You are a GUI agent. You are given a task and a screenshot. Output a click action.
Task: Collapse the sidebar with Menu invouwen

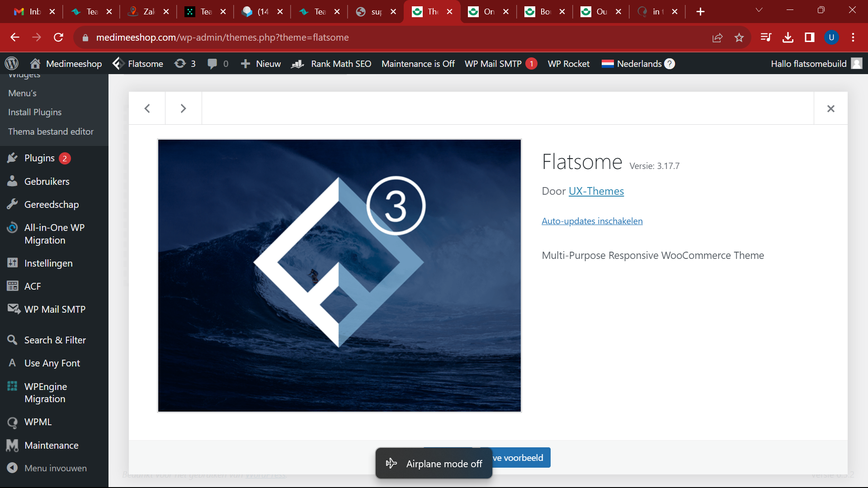click(x=55, y=468)
